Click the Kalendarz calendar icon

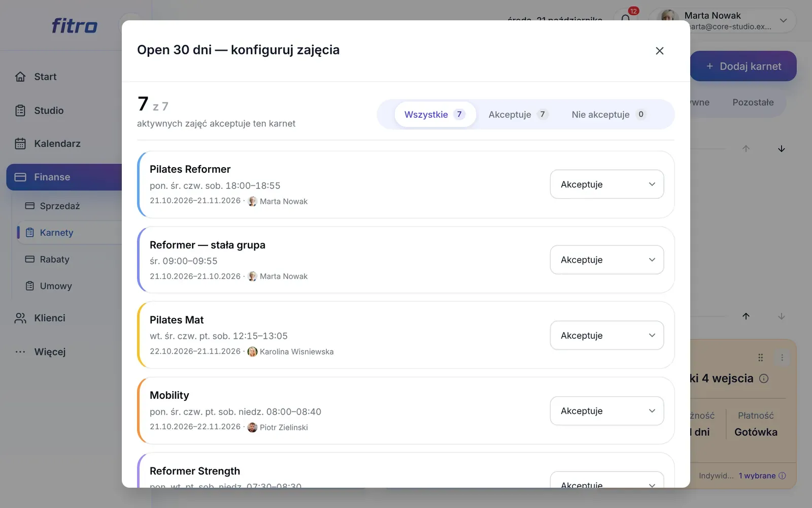pos(20,144)
